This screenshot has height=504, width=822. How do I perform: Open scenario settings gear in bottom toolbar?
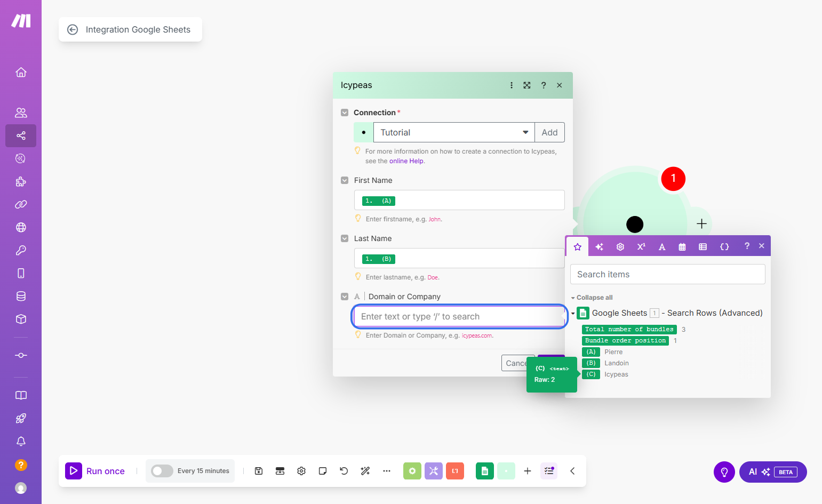[x=301, y=471]
